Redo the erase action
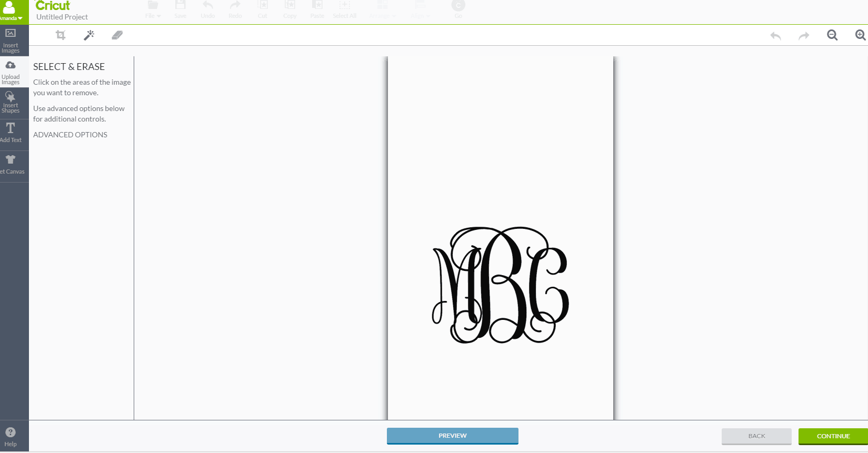The width and height of the screenshot is (868, 453). point(804,36)
